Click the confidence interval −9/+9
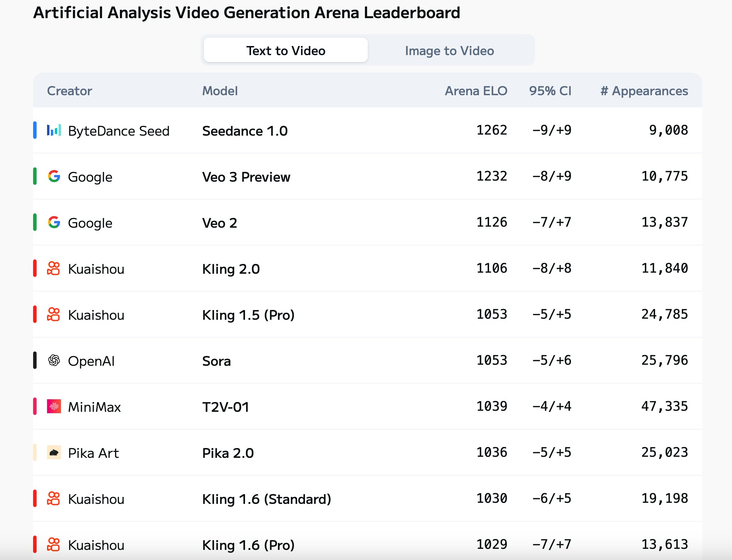 click(x=552, y=130)
